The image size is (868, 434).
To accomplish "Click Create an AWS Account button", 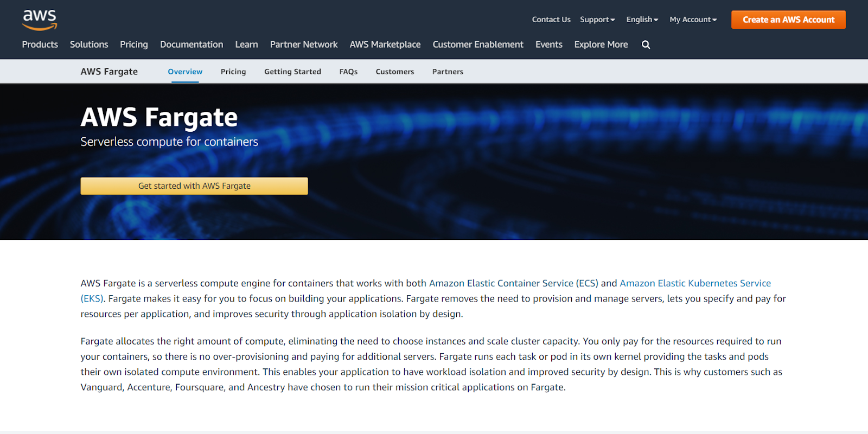I will click(x=788, y=20).
